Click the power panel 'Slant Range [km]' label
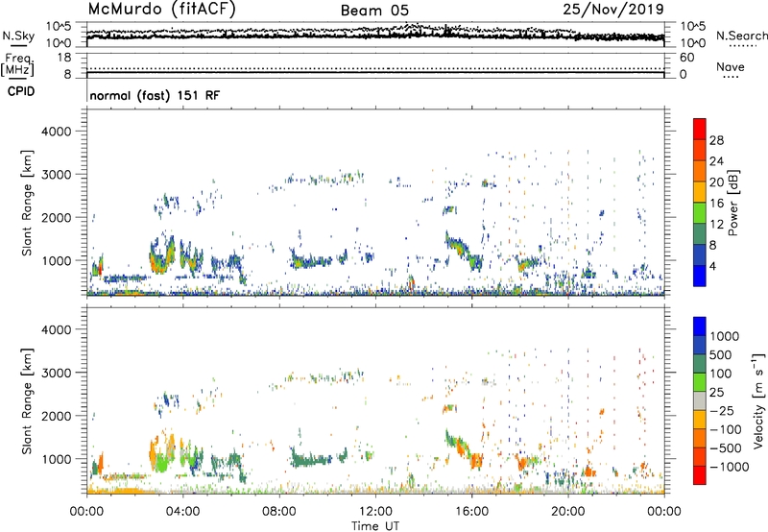 tap(27, 203)
